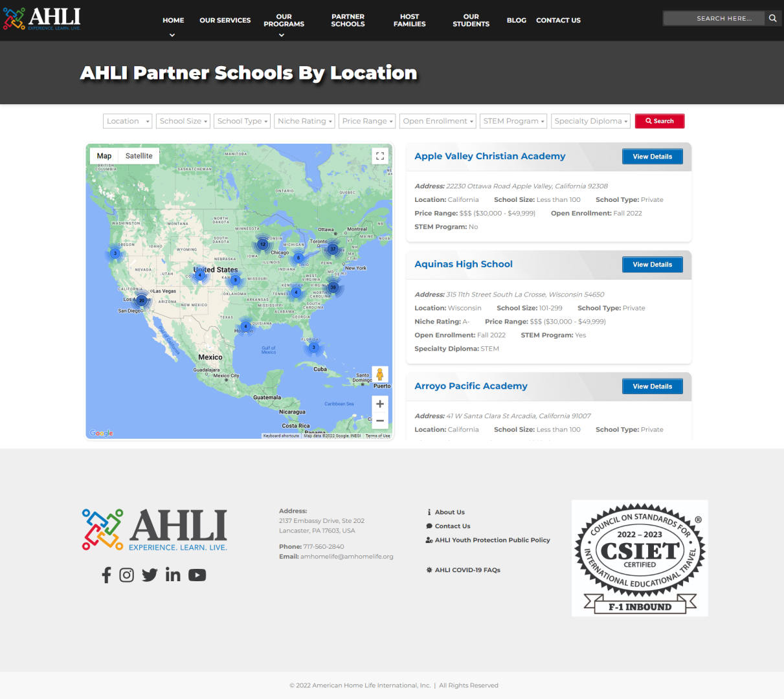The image size is (784, 699).
Task: View details for Apple Valley Christian Academy
Action: click(x=653, y=157)
